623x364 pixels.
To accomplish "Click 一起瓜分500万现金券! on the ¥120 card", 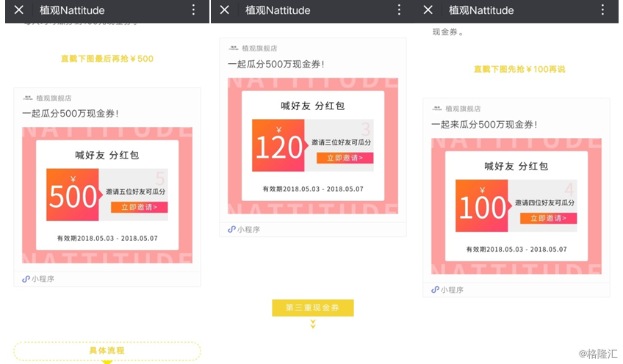I will 276,65.
